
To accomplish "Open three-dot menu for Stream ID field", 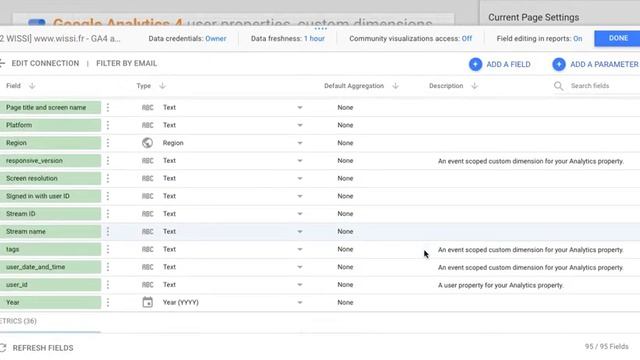I will click(x=108, y=213).
